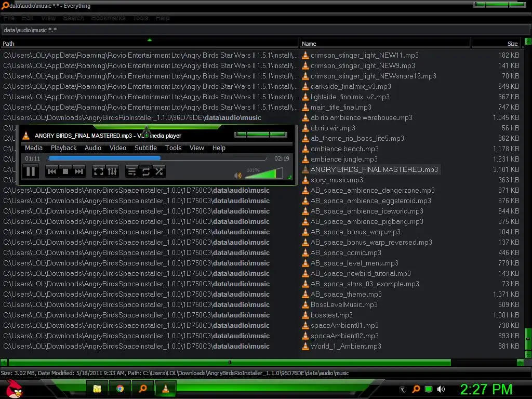Open the VLC Video menu
This screenshot has height=399, width=532.
tap(118, 148)
